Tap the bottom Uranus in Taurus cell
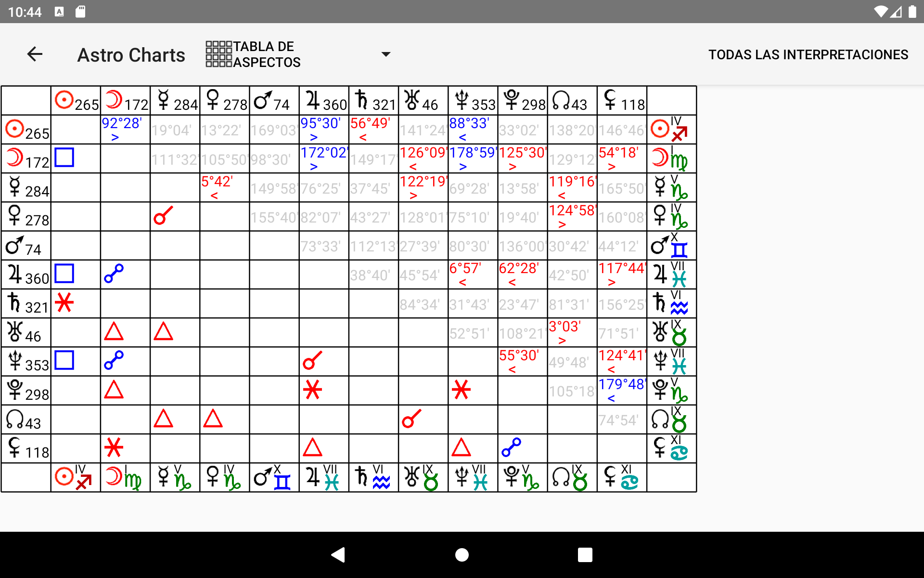 pos(424,477)
